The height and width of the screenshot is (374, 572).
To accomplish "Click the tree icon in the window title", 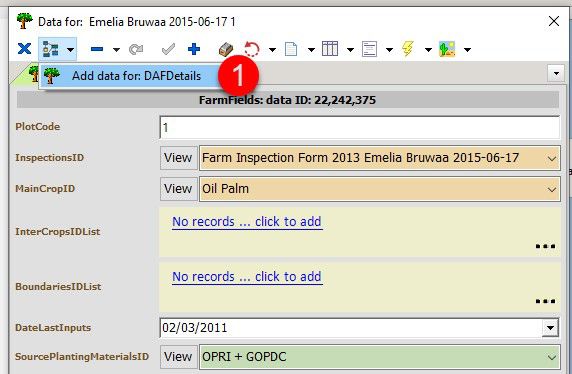I will [24, 21].
